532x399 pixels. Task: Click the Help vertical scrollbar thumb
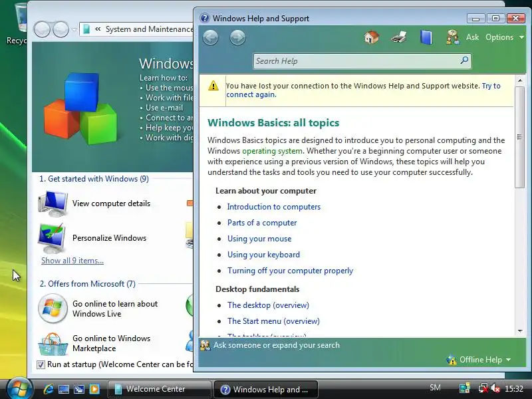coord(520,137)
